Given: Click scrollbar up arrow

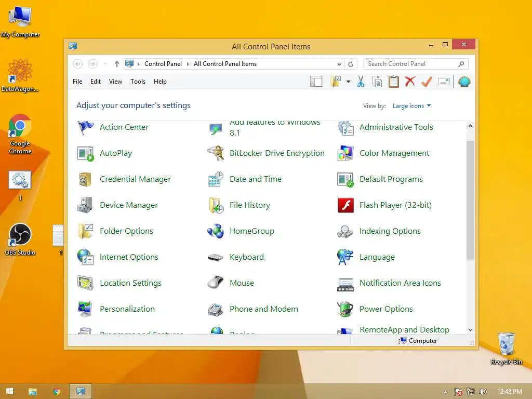Looking at the screenshot, I should pyautogui.click(x=470, y=126).
